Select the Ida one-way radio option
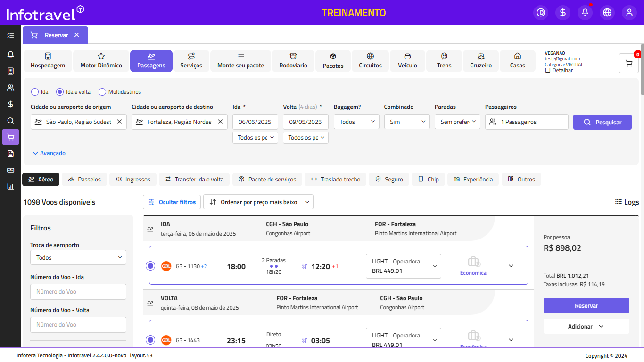This screenshot has width=644, height=362. click(x=35, y=92)
